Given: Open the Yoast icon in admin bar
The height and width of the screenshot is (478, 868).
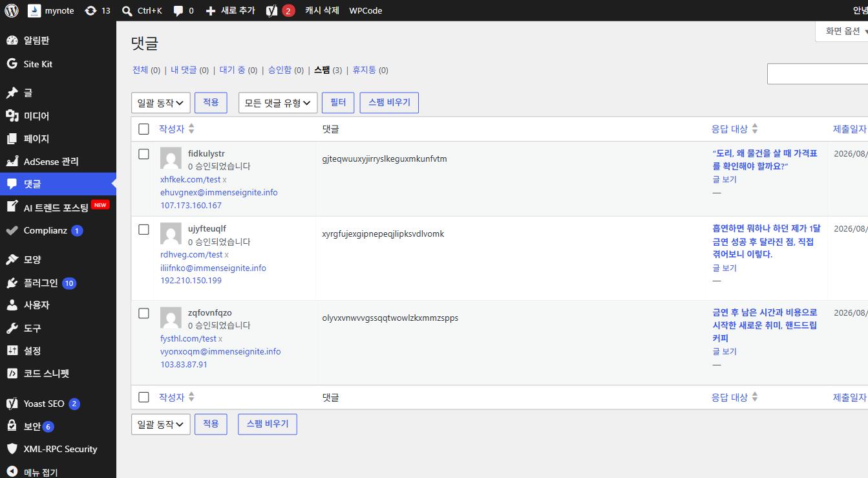Looking at the screenshot, I should click(x=271, y=10).
